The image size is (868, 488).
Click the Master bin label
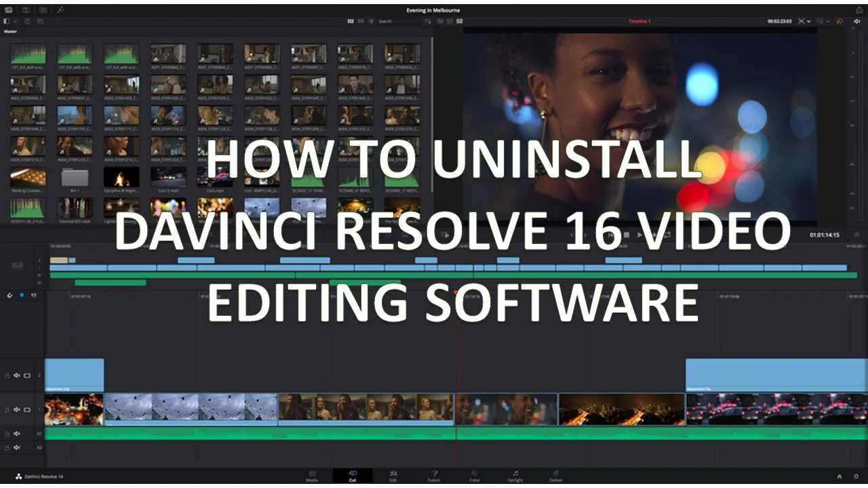(10, 31)
